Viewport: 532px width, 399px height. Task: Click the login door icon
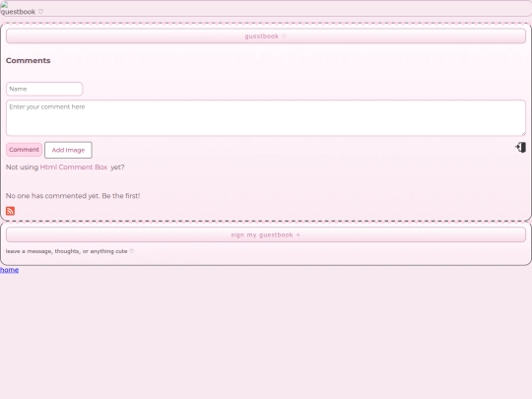tap(521, 147)
